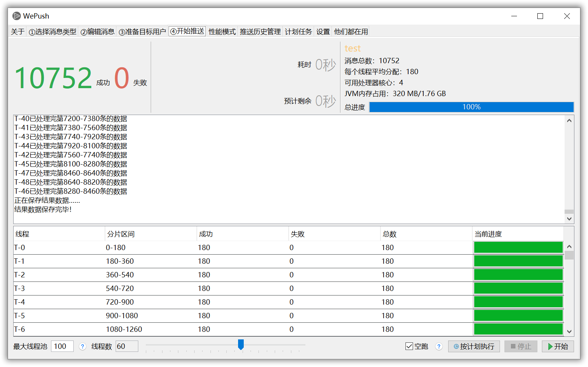Screen dimensions: 588x367
Task: Click log line T-40已处理完第7200-7380条的数据
Action: [x=71, y=119]
